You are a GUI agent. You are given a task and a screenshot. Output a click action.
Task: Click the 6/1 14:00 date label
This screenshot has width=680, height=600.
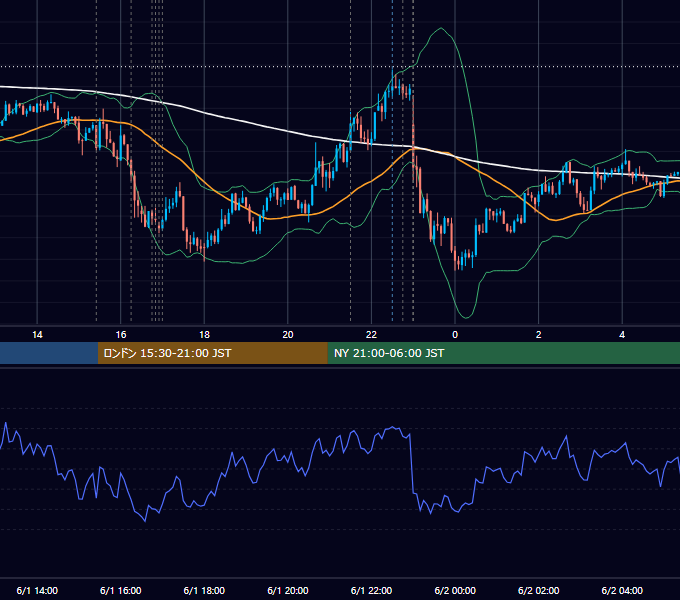(x=37, y=591)
